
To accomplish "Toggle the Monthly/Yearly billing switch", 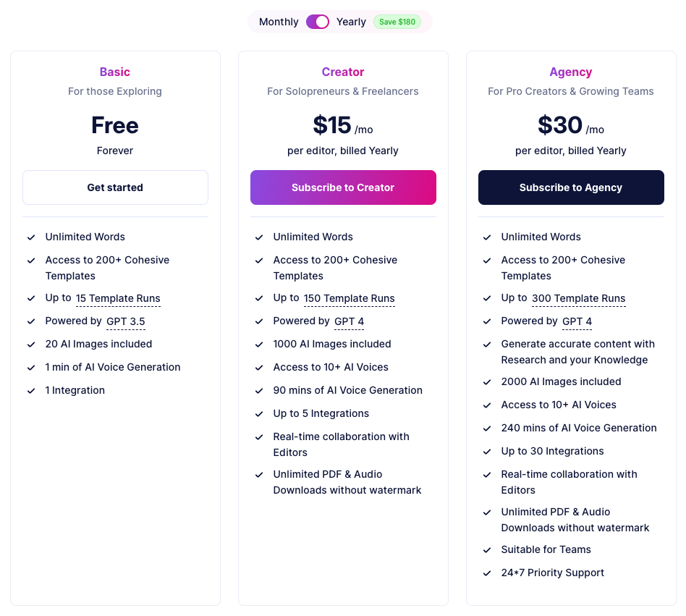I will coord(318,22).
